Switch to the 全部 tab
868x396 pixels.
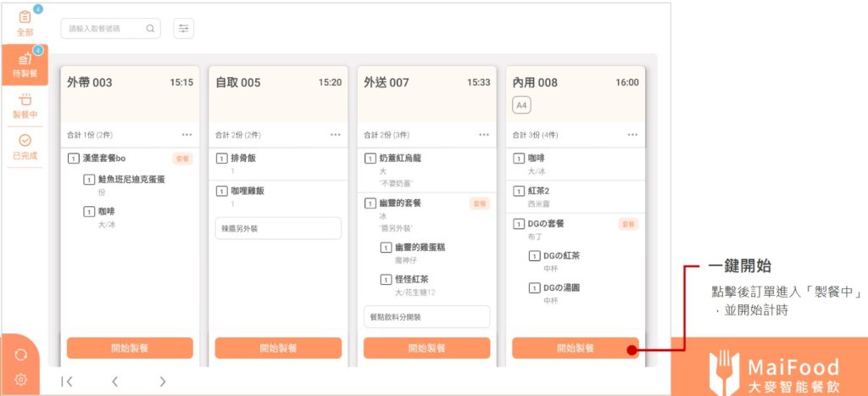point(25,22)
